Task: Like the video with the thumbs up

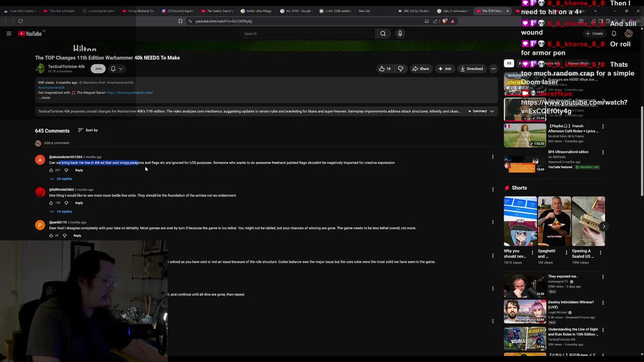Action: coord(385,69)
